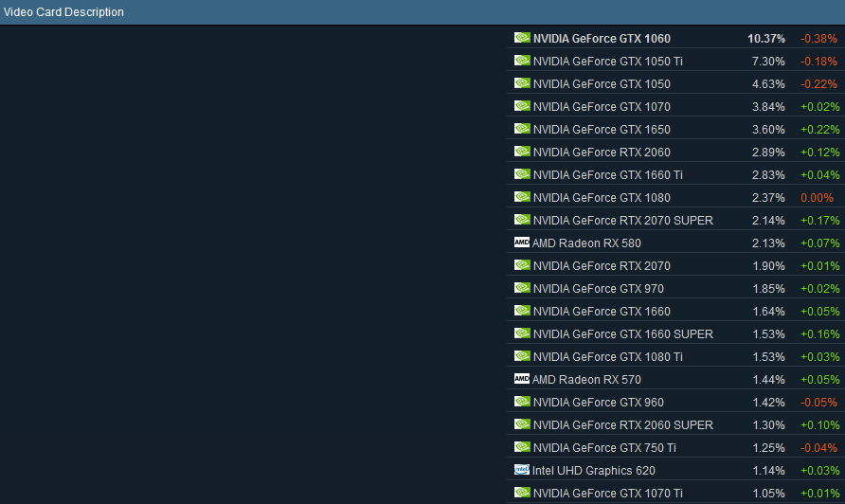The height and width of the screenshot is (504, 845).
Task: Select the Intel UHD Graphics 620 name
Action: pos(593,471)
